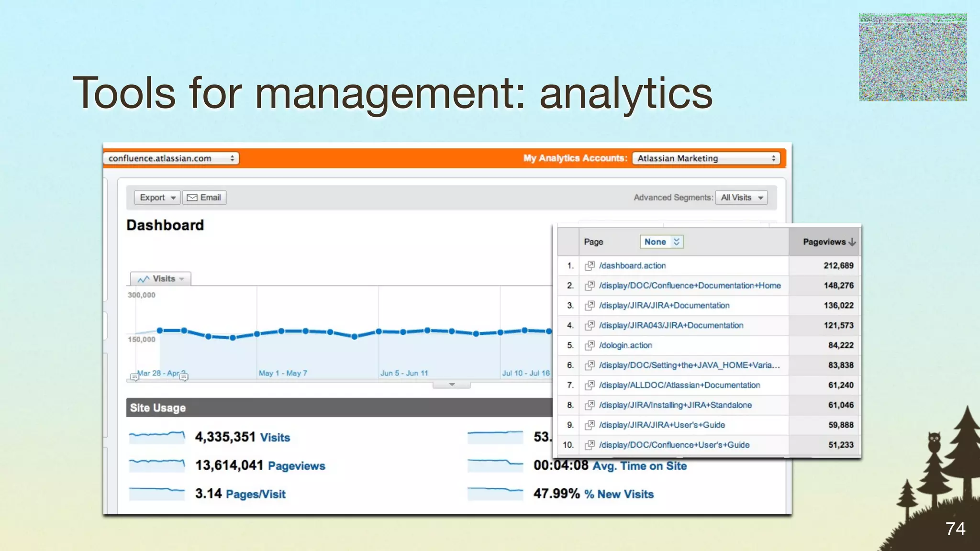This screenshot has width=980, height=551.
Task: Click the Pages/Visit link
Action: click(x=256, y=494)
